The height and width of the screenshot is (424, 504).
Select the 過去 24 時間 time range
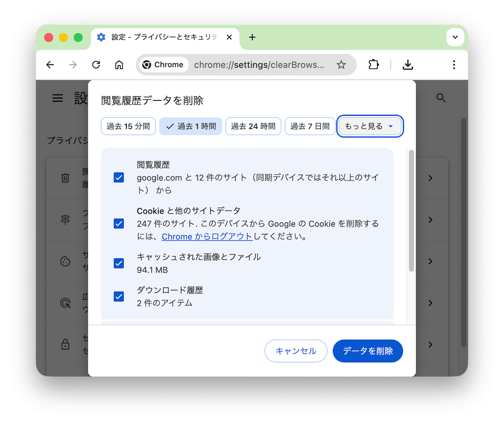pos(253,126)
